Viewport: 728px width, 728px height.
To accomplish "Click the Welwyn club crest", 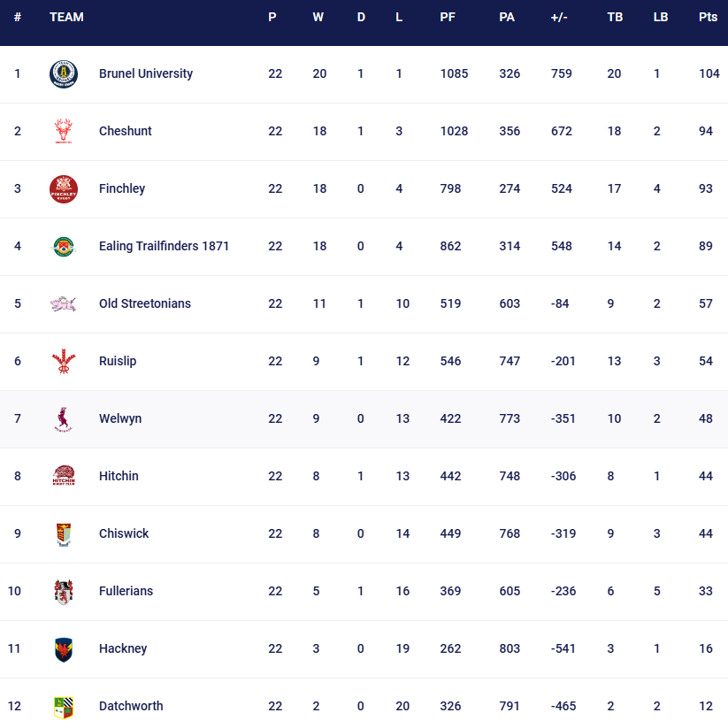I will 64,418.
